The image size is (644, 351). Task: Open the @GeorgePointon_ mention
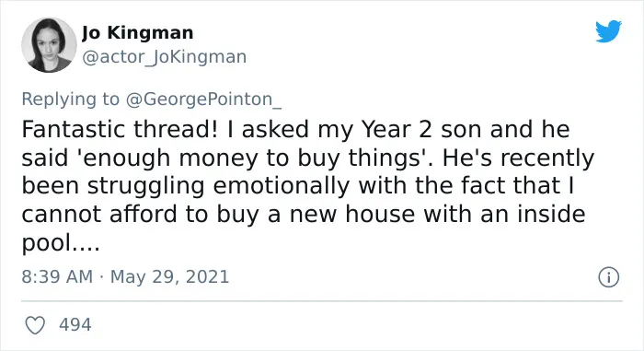(x=203, y=99)
